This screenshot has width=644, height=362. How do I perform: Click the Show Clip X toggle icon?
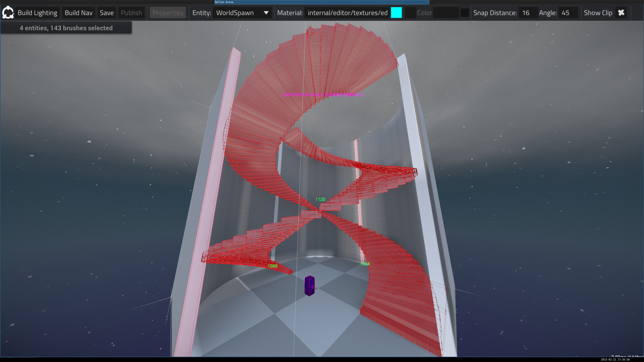pyautogui.click(x=621, y=13)
